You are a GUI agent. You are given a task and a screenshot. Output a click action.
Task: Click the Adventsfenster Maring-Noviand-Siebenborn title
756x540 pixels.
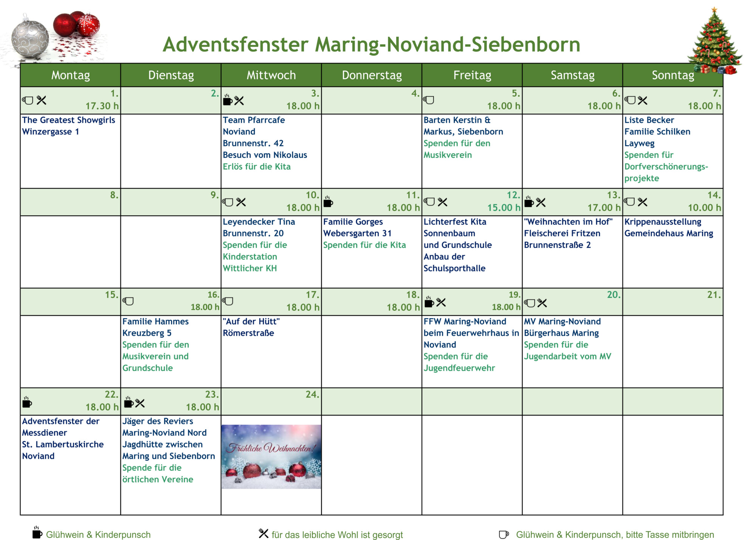click(371, 44)
